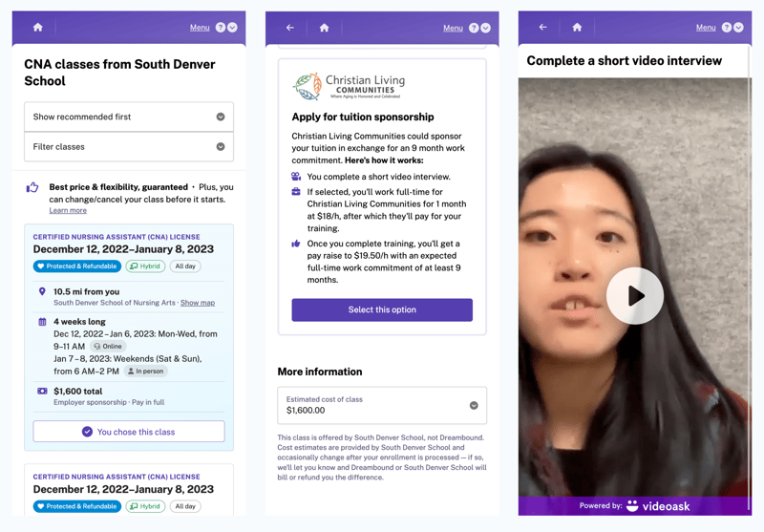Click 'Protected & Refundable' badge in second class card

(77, 506)
